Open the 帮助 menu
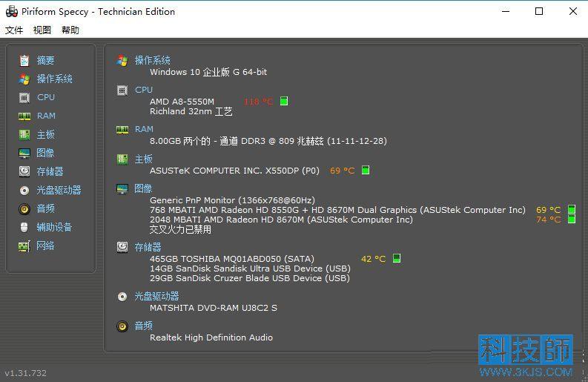 click(70, 30)
